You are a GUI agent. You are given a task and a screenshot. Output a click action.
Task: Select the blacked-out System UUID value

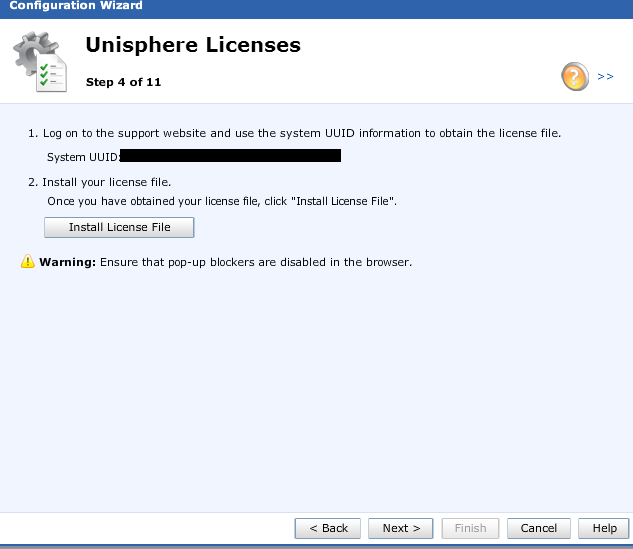click(230, 156)
